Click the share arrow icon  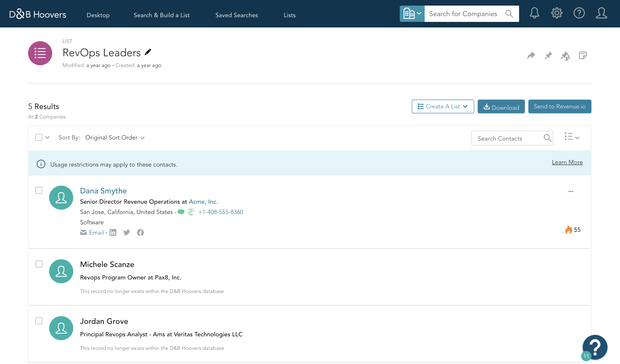click(x=531, y=56)
